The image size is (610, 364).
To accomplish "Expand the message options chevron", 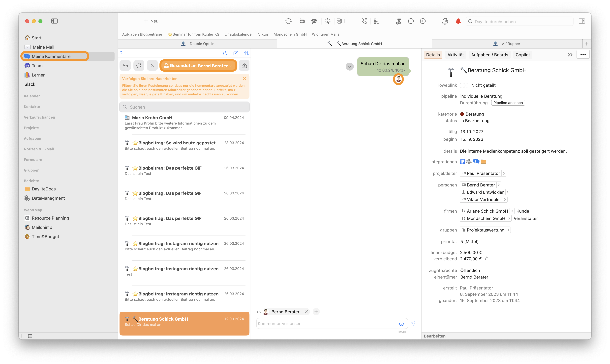I will click(x=350, y=66).
